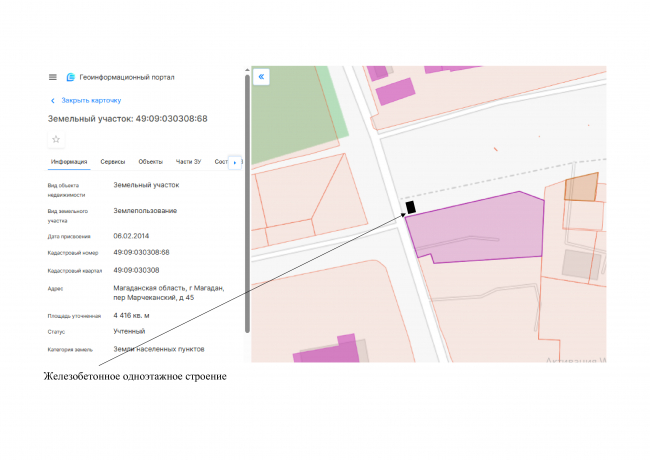The image size is (650, 460).
Task: Add land parcel to favorites star
Action: click(56, 139)
